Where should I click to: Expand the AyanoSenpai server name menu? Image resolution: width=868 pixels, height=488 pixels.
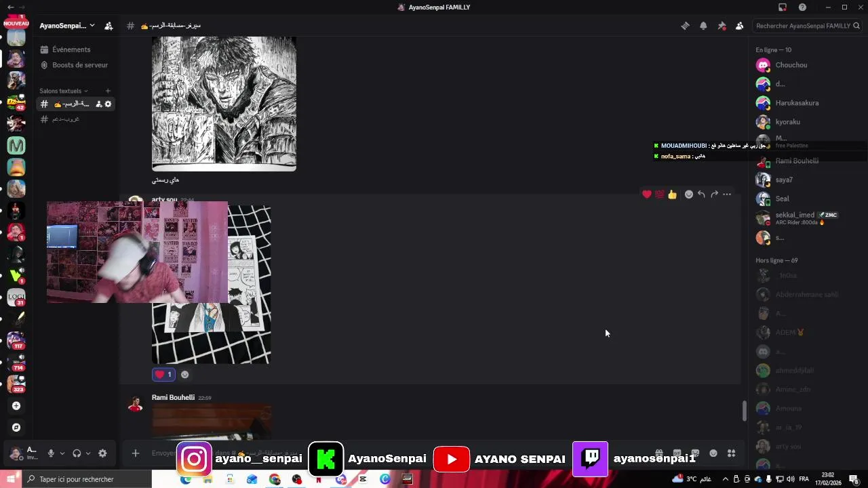(x=67, y=26)
